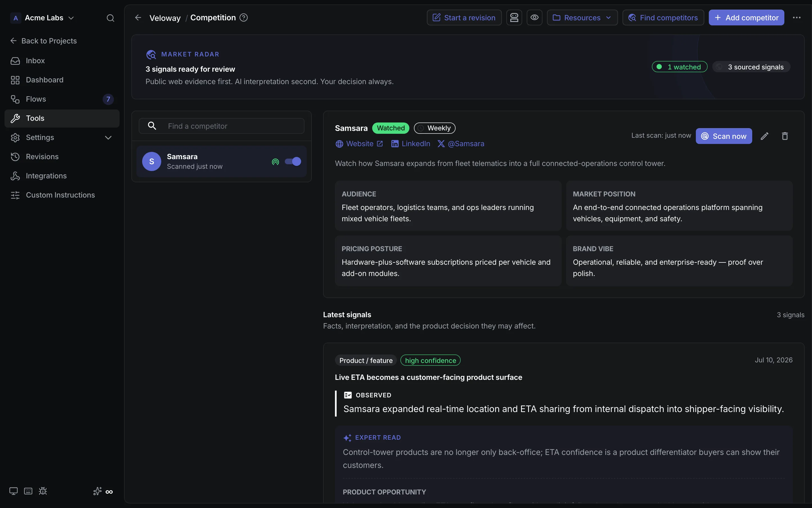Click the sparkle AI icon in the sidebar footer
The height and width of the screenshot is (508, 812).
tap(97, 491)
